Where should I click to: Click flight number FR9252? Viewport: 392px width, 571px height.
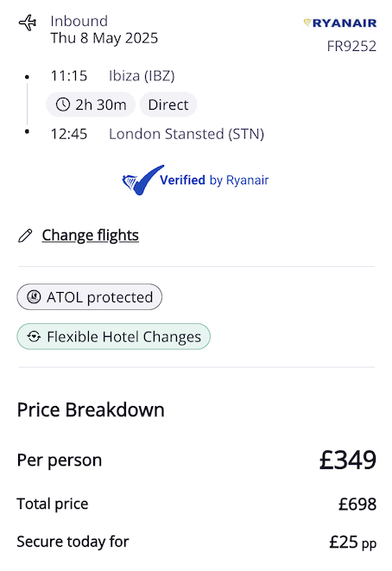[x=351, y=47]
